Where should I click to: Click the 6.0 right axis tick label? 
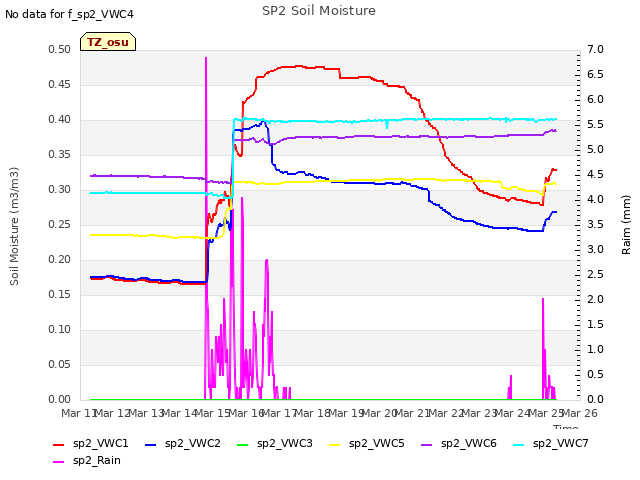[595, 100]
